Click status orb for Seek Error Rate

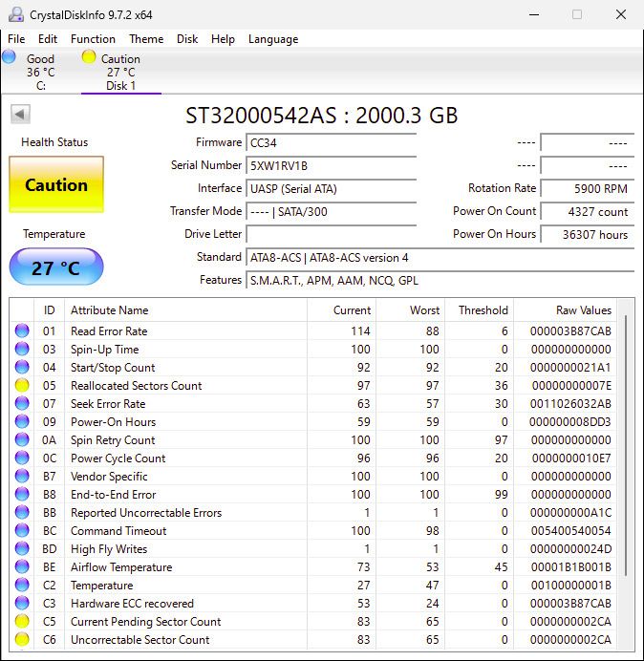[x=22, y=403]
